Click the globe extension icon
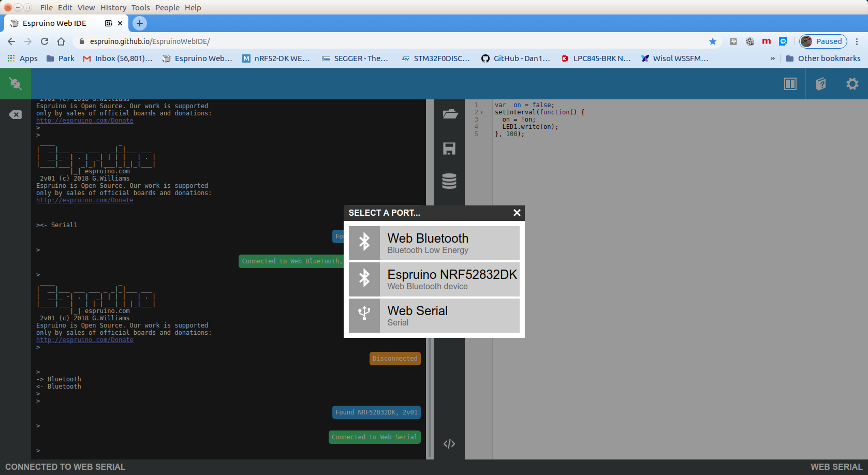This screenshot has height=475, width=868. coord(750,41)
